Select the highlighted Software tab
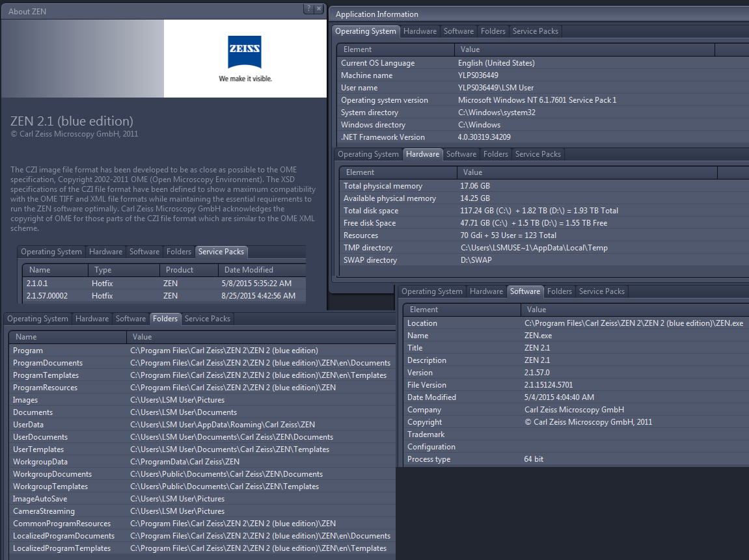Image resolution: width=749 pixels, height=560 pixels. (524, 291)
